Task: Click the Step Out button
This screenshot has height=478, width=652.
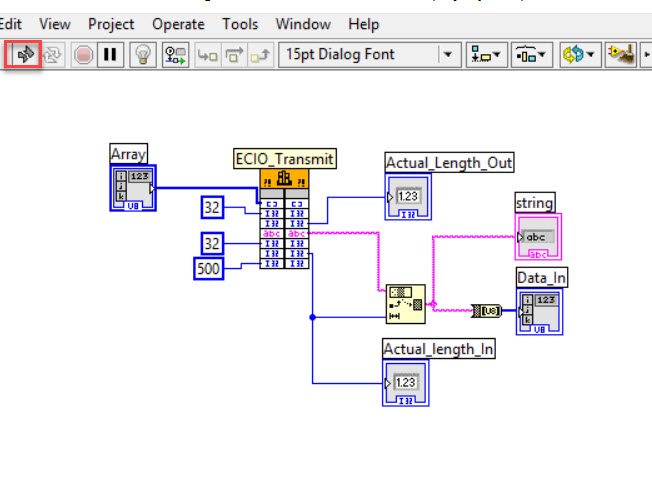Action: (261, 54)
